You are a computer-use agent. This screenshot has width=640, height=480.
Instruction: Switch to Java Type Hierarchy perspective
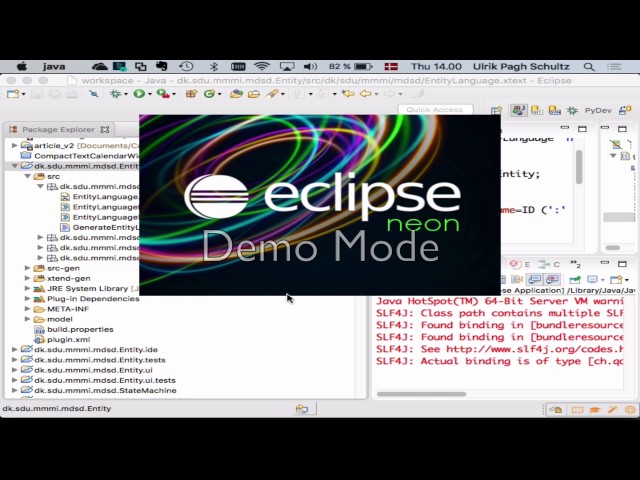pyautogui.click(x=554, y=111)
